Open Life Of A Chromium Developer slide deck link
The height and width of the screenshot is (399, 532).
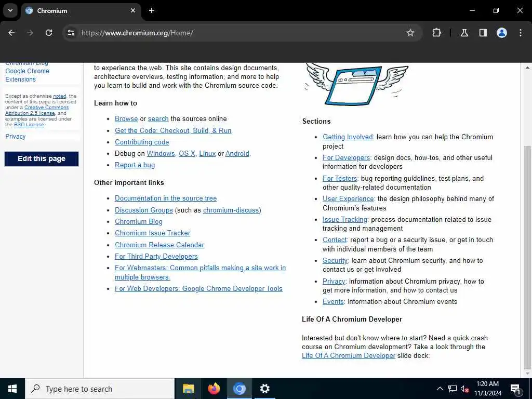pos(349,355)
